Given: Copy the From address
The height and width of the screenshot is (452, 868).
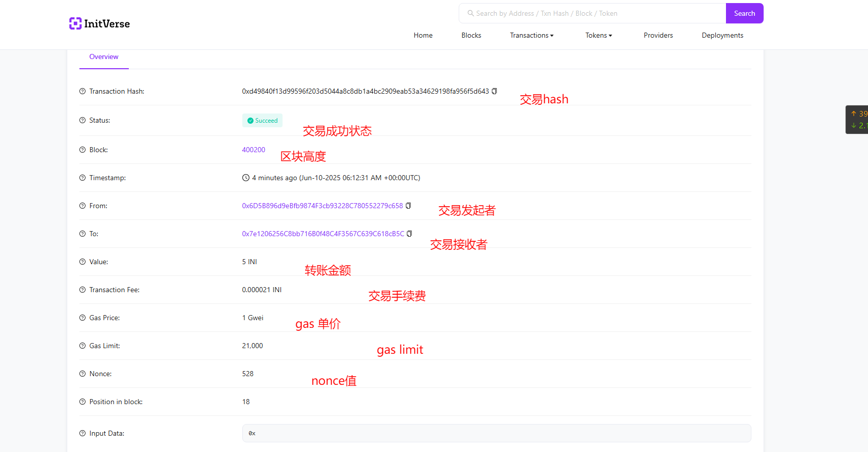Looking at the screenshot, I should point(408,206).
